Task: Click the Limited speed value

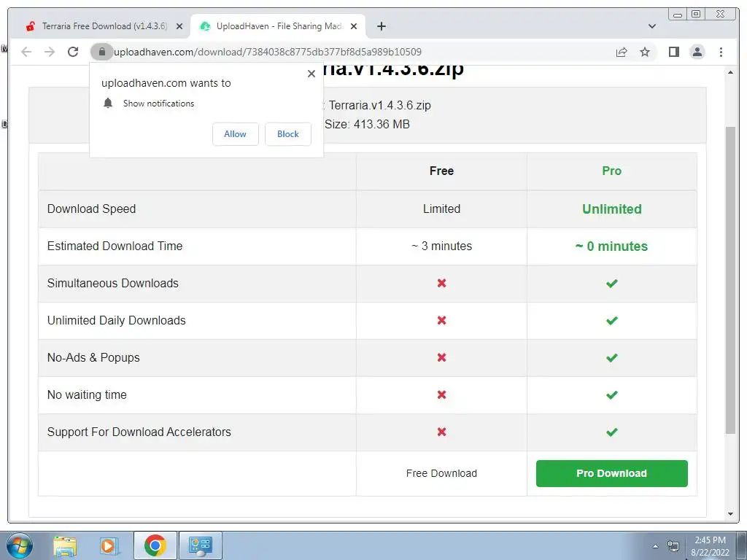Action: [441, 209]
